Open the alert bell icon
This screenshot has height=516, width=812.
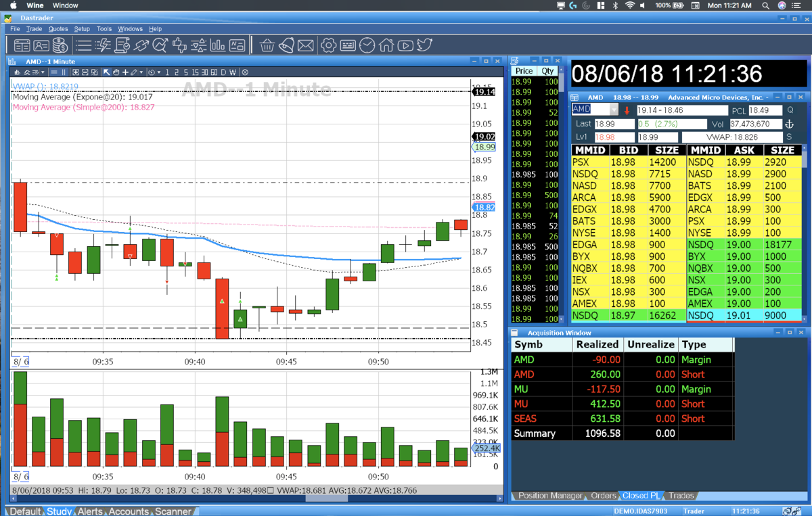(x=287, y=45)
